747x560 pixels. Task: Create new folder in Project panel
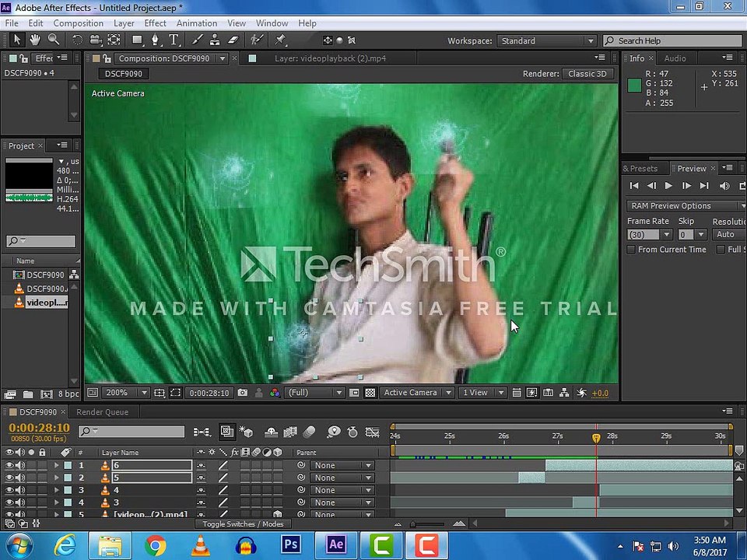(x=28, y=394)
